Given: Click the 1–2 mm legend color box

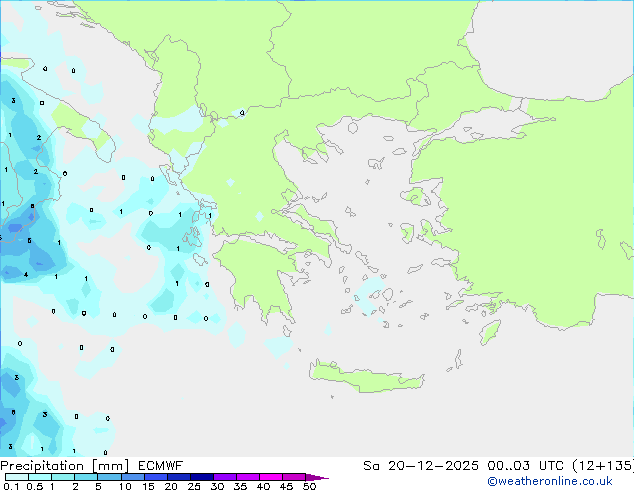Looking at the screenshot, I should [x=63, y=477].
